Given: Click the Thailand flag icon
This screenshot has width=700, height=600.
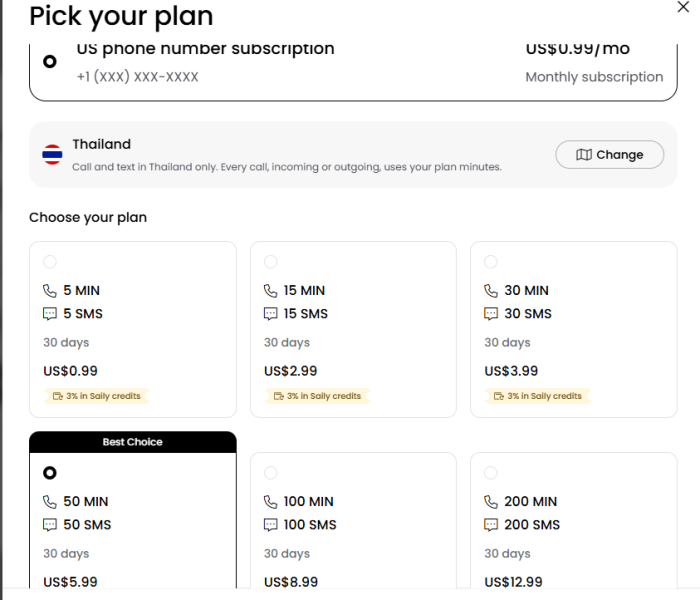Looking at the screenshot, I should (x=52, y=154).
